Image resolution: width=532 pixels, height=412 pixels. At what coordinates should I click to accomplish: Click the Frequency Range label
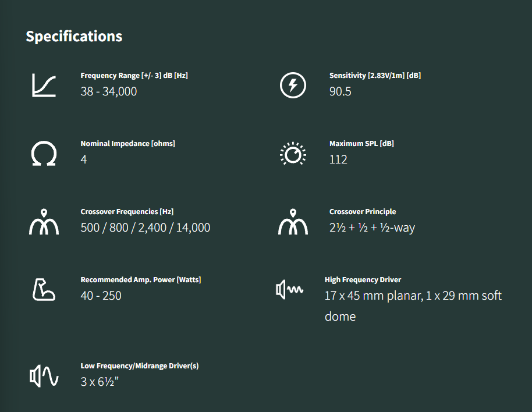(x=134, y=76)
